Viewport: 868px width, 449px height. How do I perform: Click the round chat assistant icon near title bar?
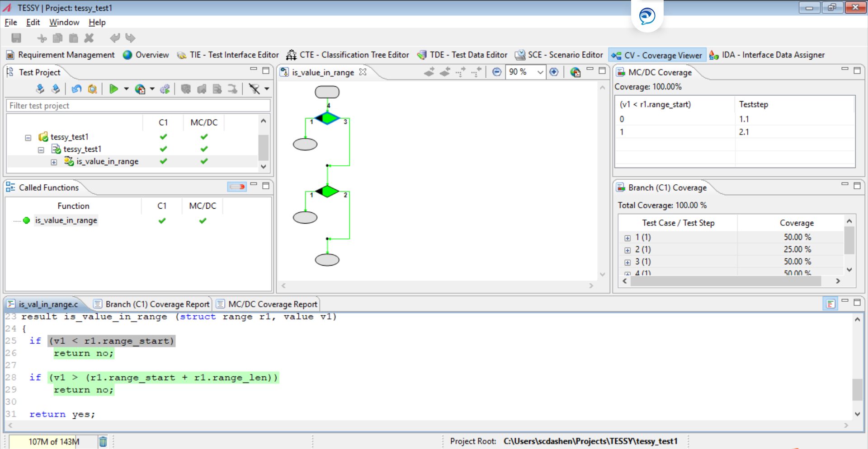click(647, 16)
